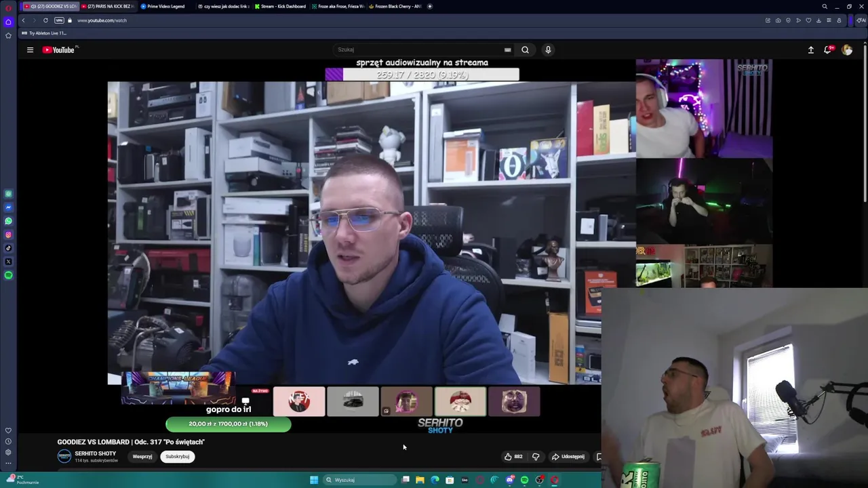Image resolution: width=868 pixels, height=488 pixels.
Task: Dislike the video with thumbs-down
Action: tap(536, 457)
